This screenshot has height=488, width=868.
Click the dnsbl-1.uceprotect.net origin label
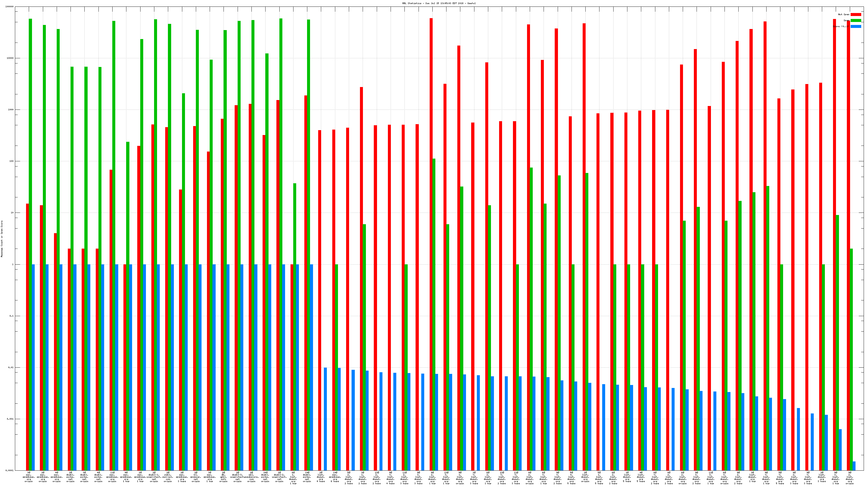154,477
